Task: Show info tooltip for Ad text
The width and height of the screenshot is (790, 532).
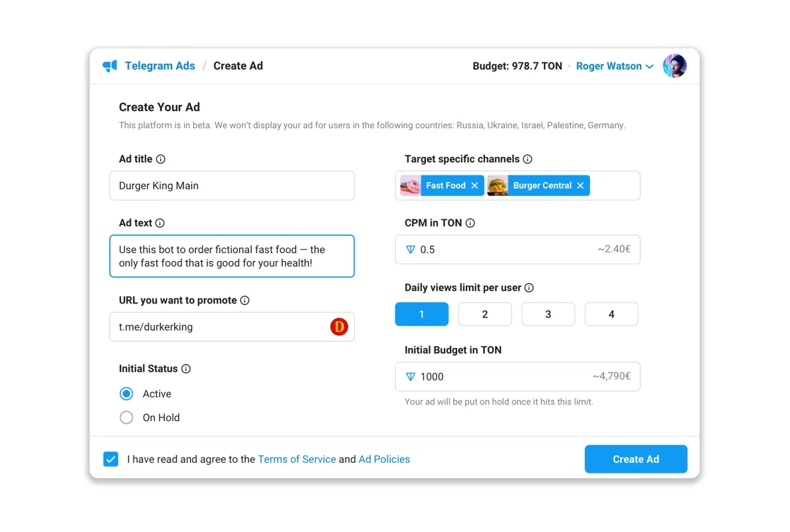Action: 159,223
